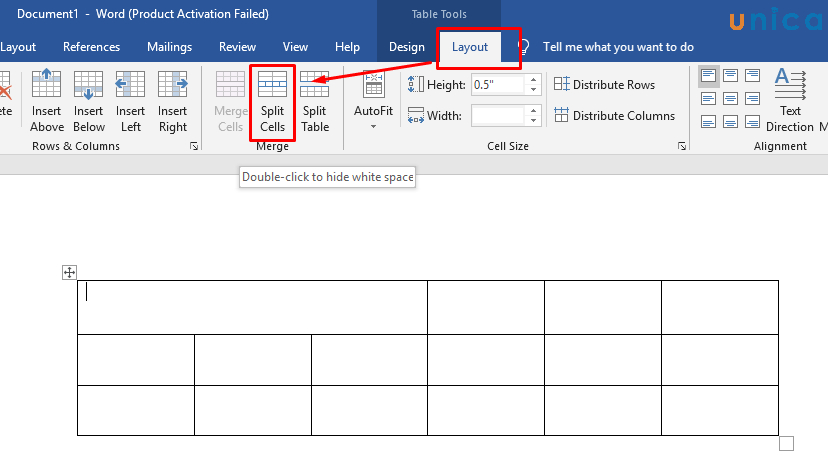Open the Mailings ribbon tab
The image size is (828, 465).
(169, 47)
